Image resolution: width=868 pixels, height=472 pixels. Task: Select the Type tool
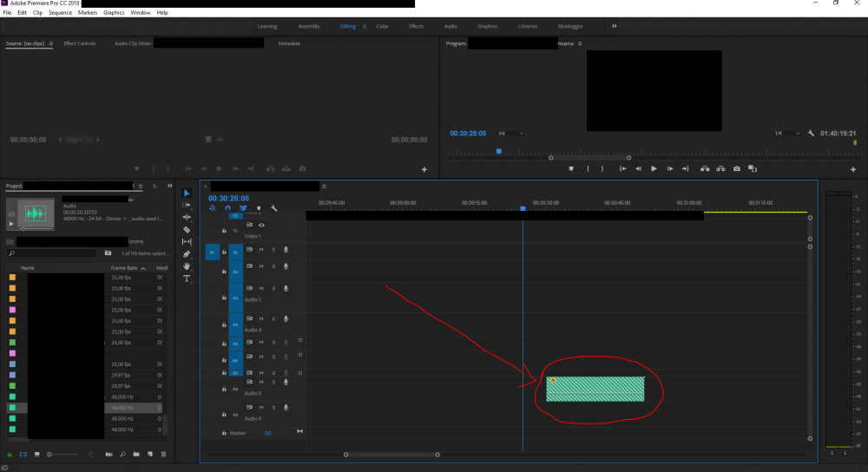187,279
